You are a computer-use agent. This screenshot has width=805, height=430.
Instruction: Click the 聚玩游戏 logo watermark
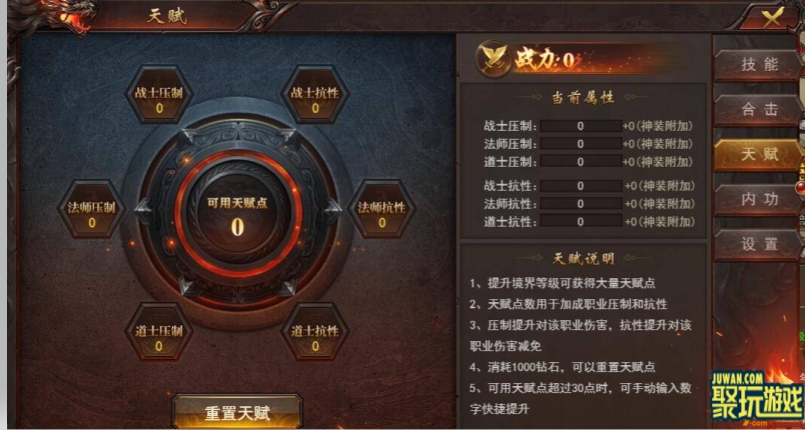[x=757, y=397]
